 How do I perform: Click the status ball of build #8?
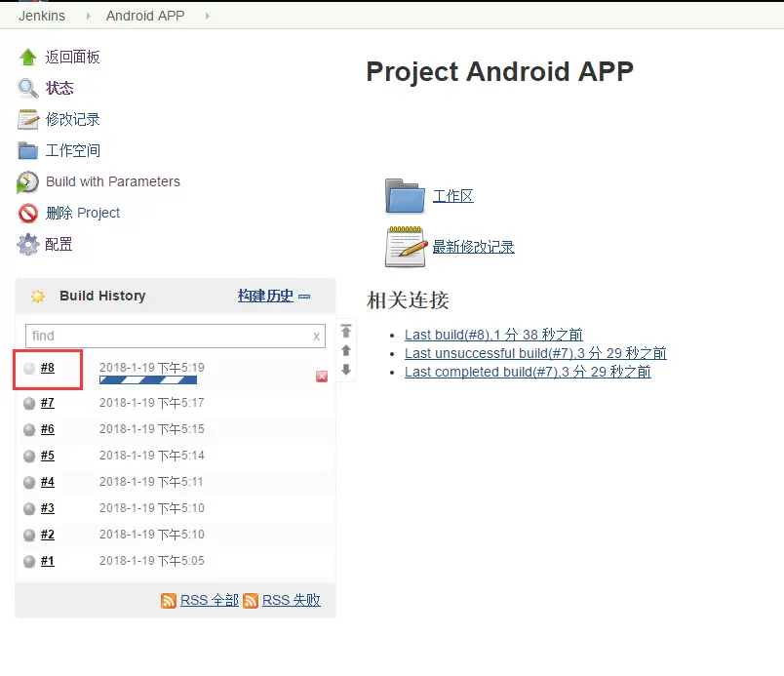point(29,369)
